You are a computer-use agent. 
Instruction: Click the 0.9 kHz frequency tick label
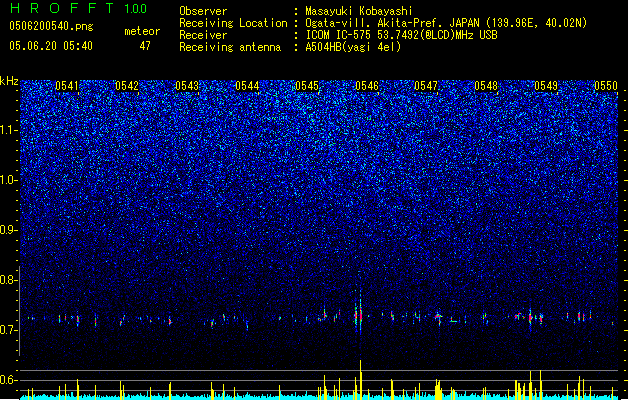(x=9, y=230)
